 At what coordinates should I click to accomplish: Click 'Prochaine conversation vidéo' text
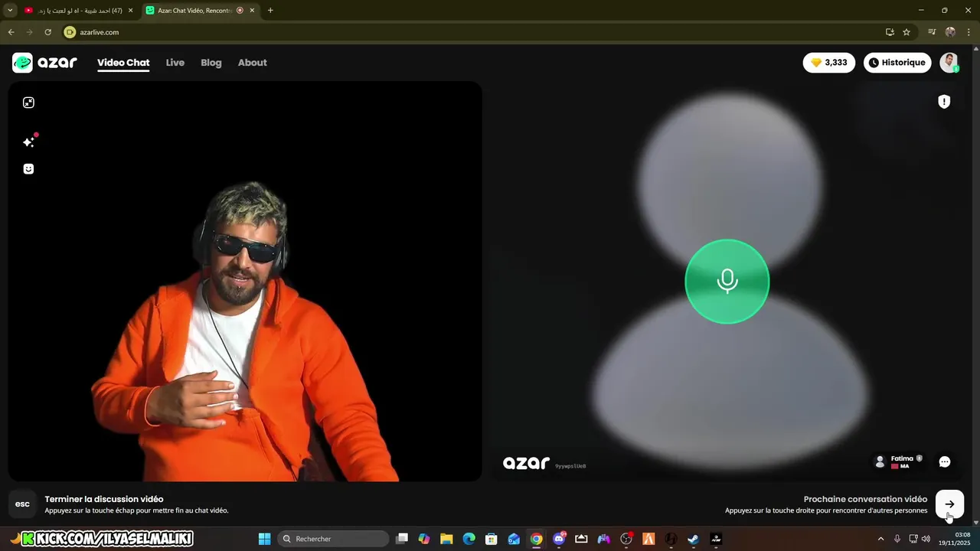[865, 499]
